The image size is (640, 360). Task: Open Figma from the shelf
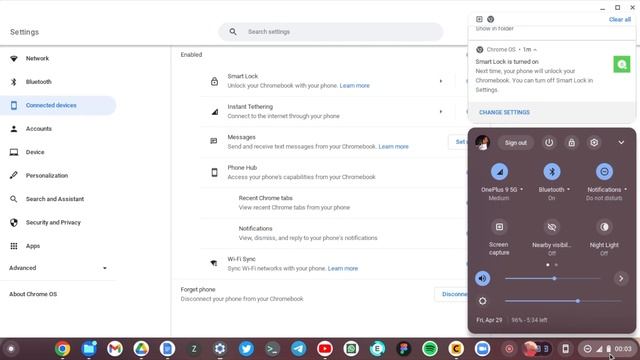pos(404,349)
